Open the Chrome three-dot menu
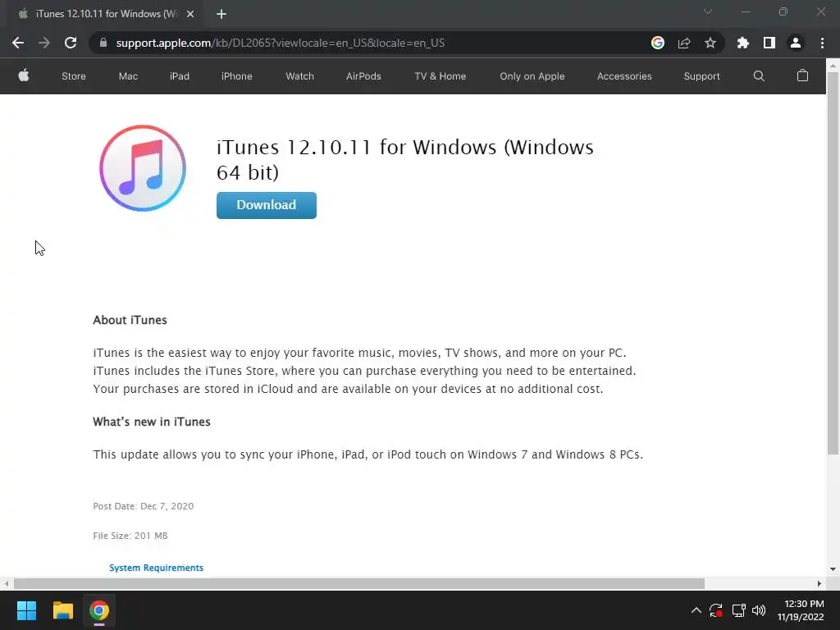The width and height of the screenshot is (840, 630). click(822, 43)
